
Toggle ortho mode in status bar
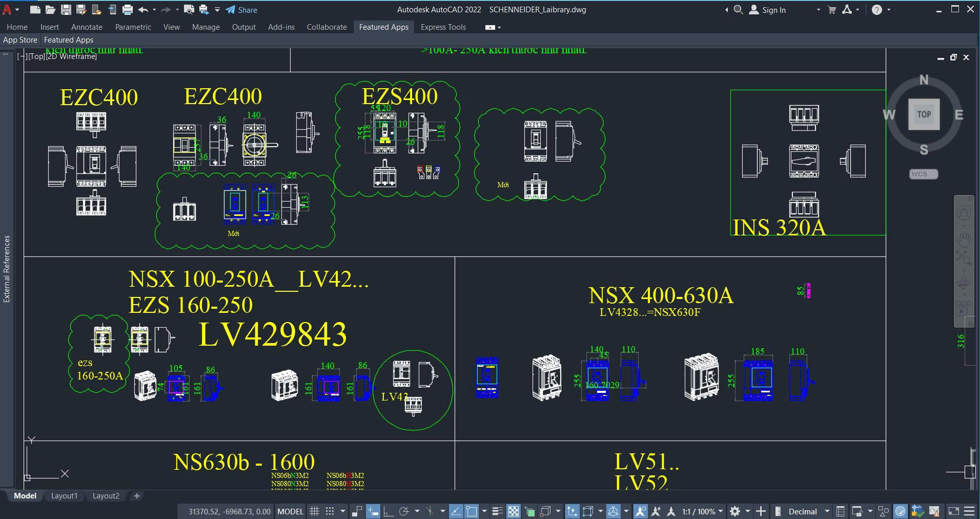(x=388, y=511)
